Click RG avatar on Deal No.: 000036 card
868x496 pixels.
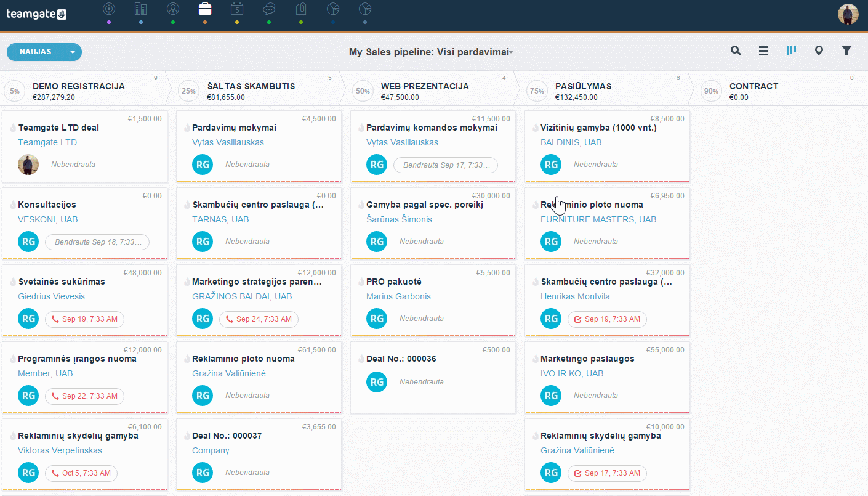tap(377, 382)
